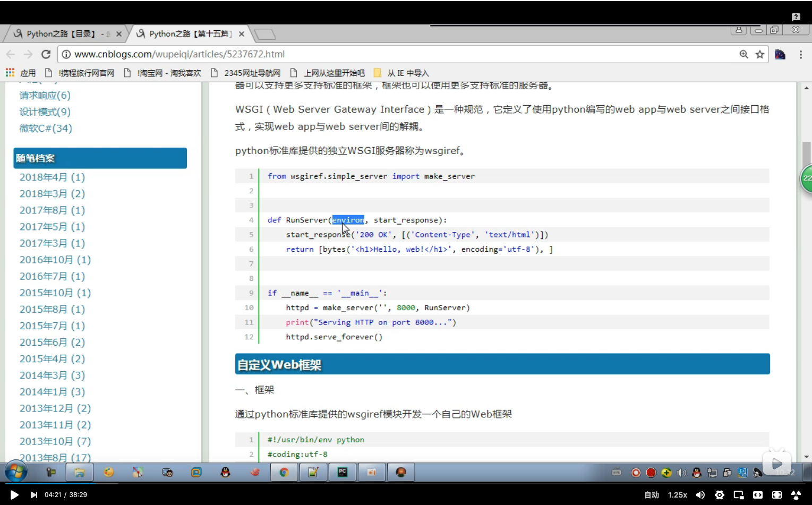Click the Chrome extension icon beside the star

pos(780,54)
